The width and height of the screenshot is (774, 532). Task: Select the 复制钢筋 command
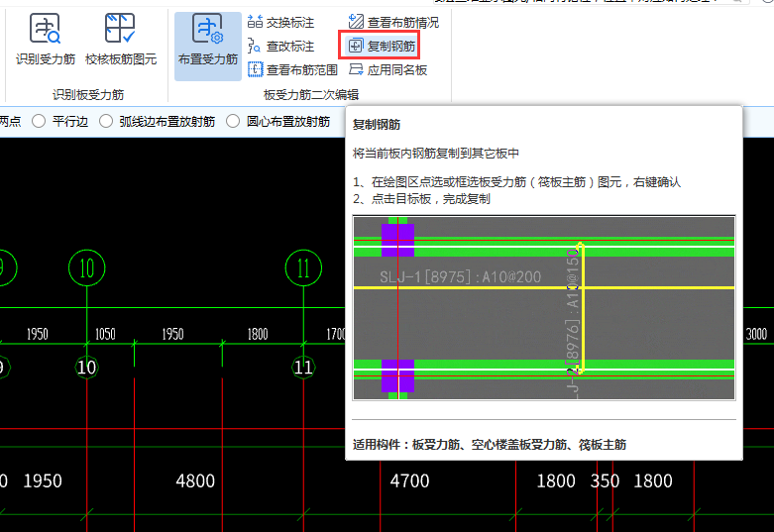coord(382,47)
